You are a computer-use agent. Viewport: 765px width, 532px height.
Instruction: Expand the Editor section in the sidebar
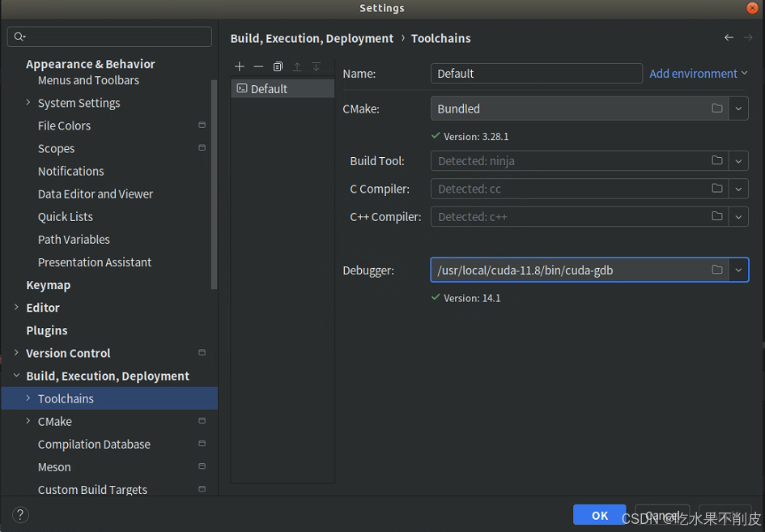tap(17, 308)
